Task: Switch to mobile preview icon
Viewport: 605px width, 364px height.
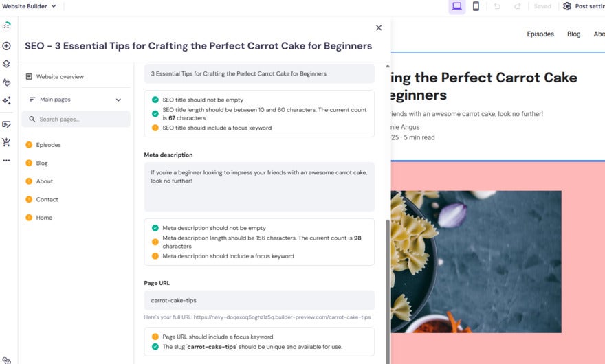Action: (x=476, y=6)
